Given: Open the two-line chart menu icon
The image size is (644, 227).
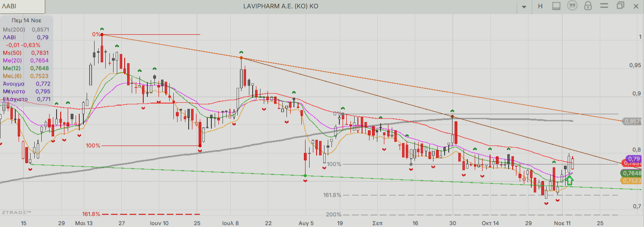Looking at the screenshot, I should pos(604,6).
